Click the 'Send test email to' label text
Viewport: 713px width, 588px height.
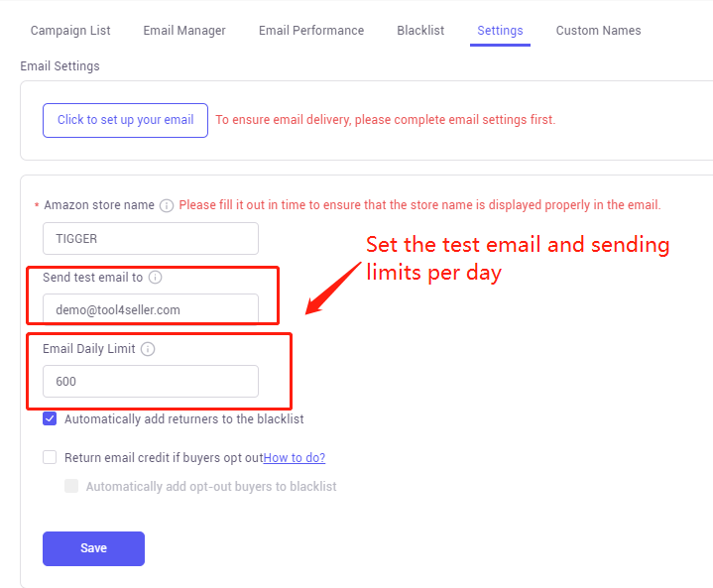coord(93,278)
